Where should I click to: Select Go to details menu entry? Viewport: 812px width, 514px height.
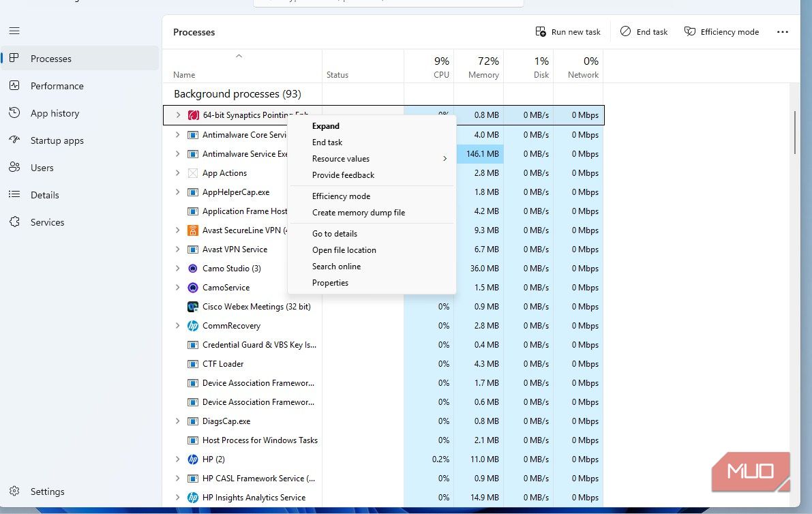pos(372,233)
